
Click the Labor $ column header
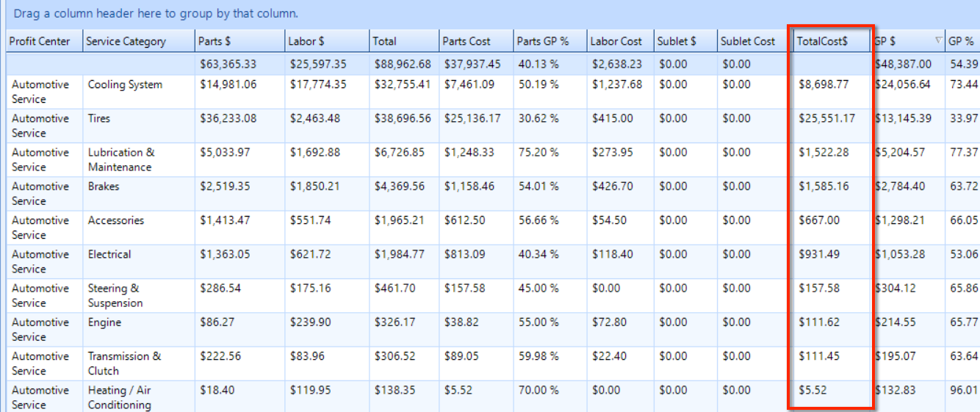[x=326, y=41]
